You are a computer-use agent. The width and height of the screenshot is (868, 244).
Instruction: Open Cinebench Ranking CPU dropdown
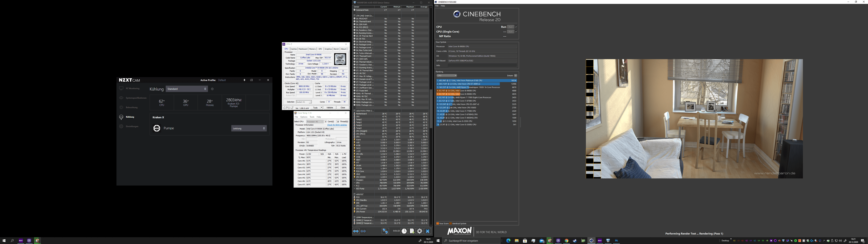tap(447, 76)
